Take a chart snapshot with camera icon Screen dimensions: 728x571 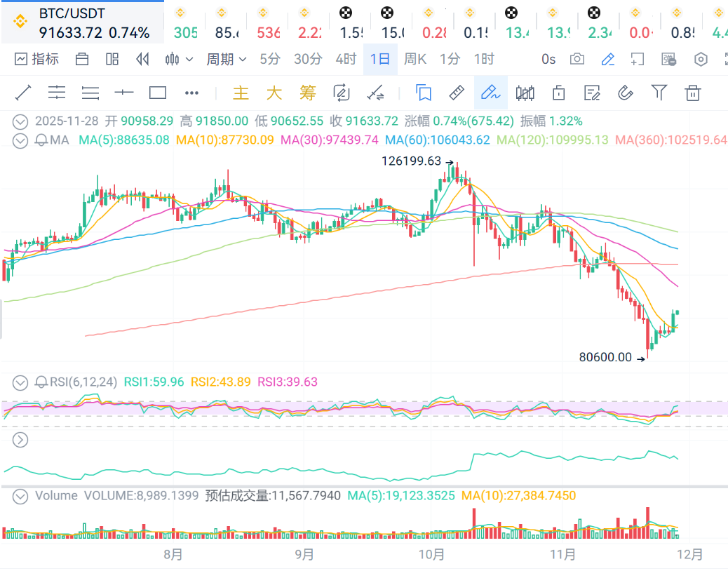[577, 60]
